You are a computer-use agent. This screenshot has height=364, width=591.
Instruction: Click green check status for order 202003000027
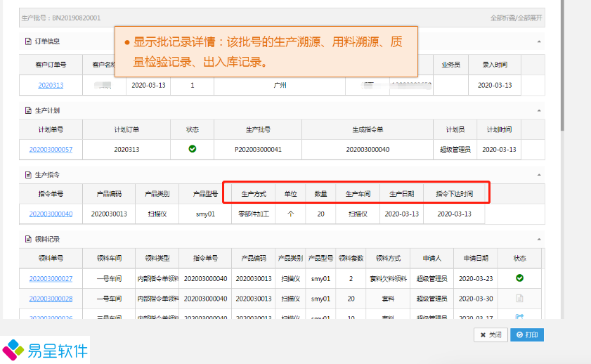[519, 278]
